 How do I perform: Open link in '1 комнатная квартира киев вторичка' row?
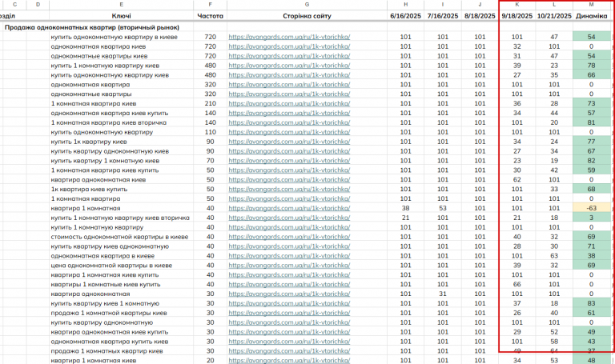(x=289, y=122)
